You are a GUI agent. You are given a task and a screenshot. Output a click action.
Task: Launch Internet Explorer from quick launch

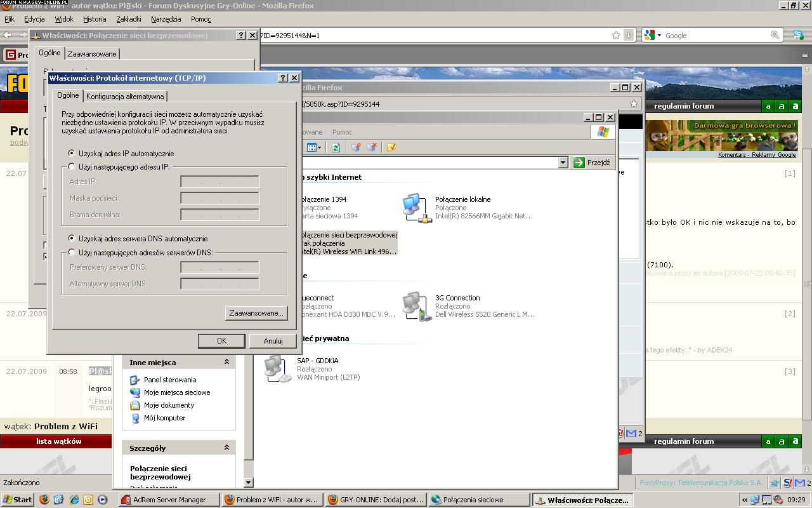click(74, 500)
